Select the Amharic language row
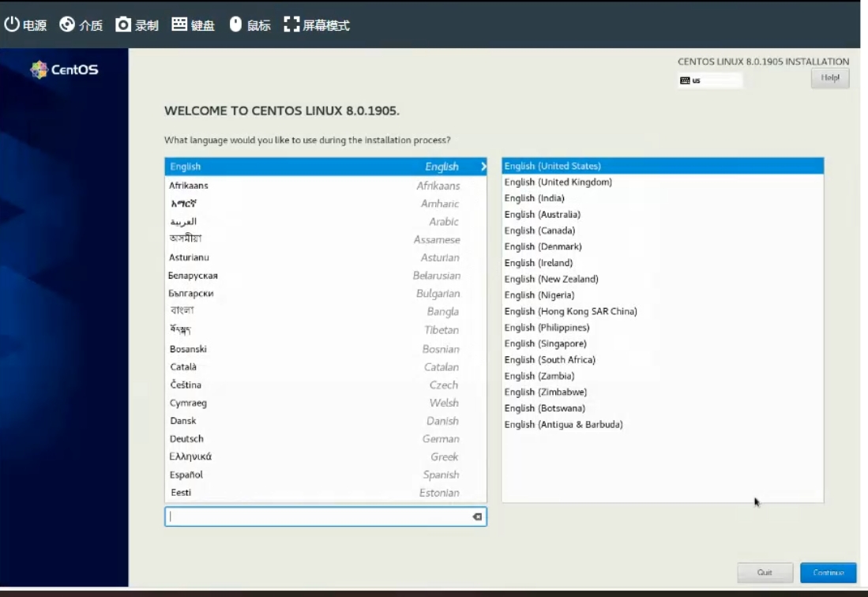Screen dimensions: 868x597 click(x=325, y=204)
